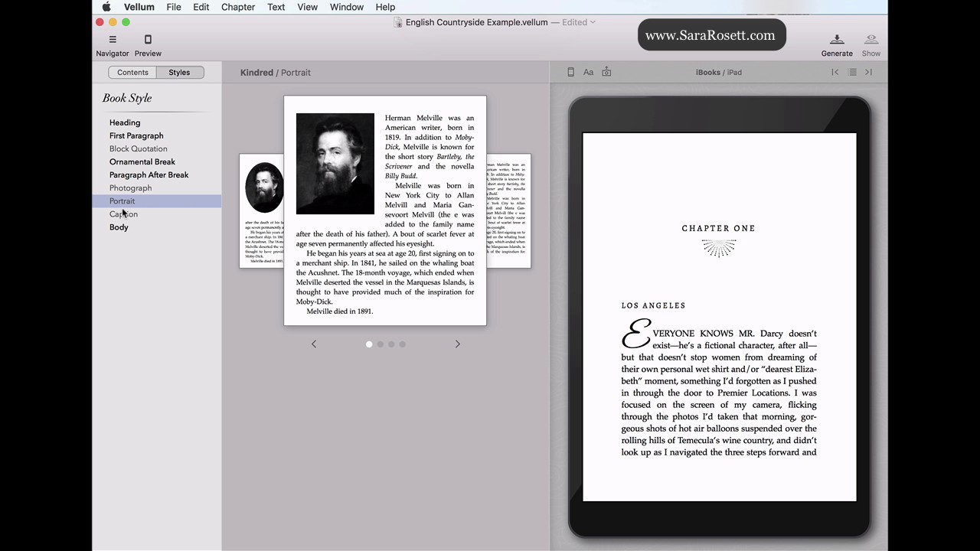Select fourth style option page dot
This screenshot has height=551, width=980.
point(402,344)
